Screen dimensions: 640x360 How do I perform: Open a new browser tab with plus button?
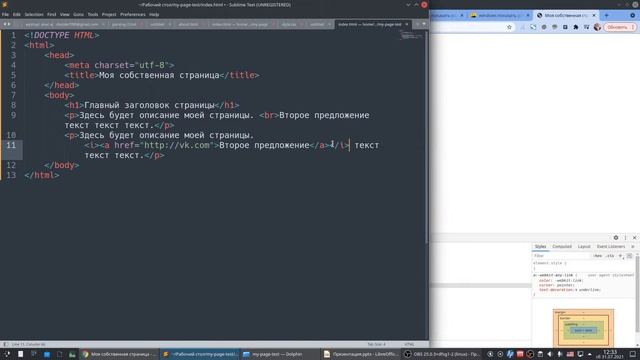(x=607, y=15)
